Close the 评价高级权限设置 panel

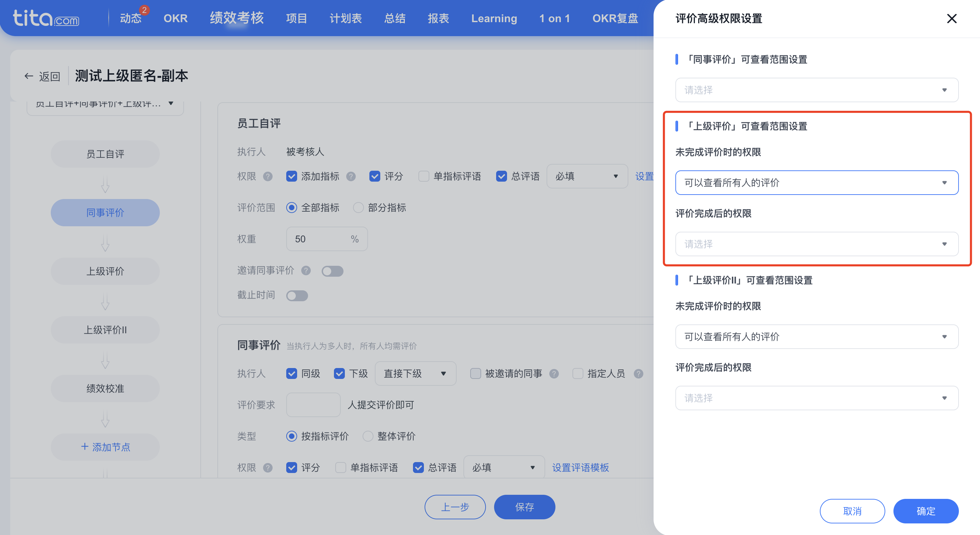951,18
